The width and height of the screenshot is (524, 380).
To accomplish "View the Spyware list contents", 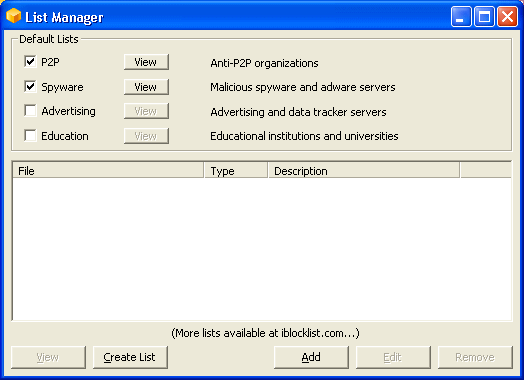I will click(x=146, y=87).
